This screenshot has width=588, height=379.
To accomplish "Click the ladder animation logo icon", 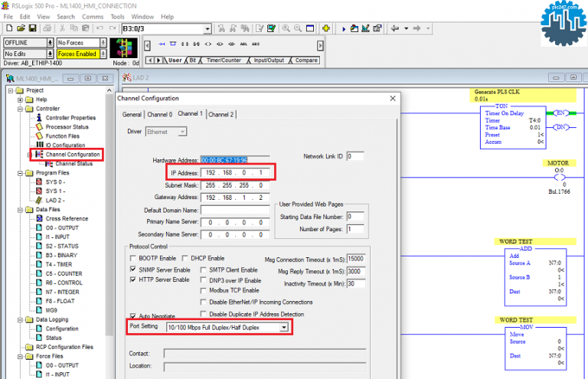I will coord(124,48).
